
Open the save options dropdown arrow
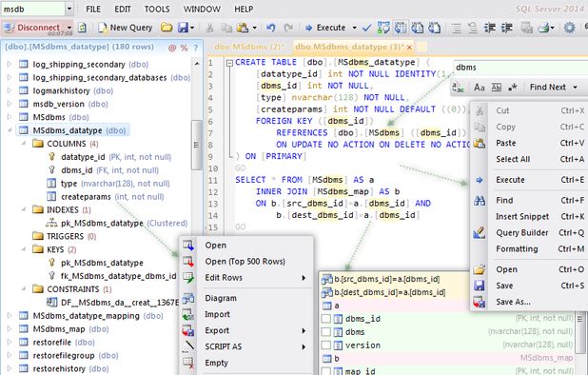pyautogui.click(x=192, y=28)
